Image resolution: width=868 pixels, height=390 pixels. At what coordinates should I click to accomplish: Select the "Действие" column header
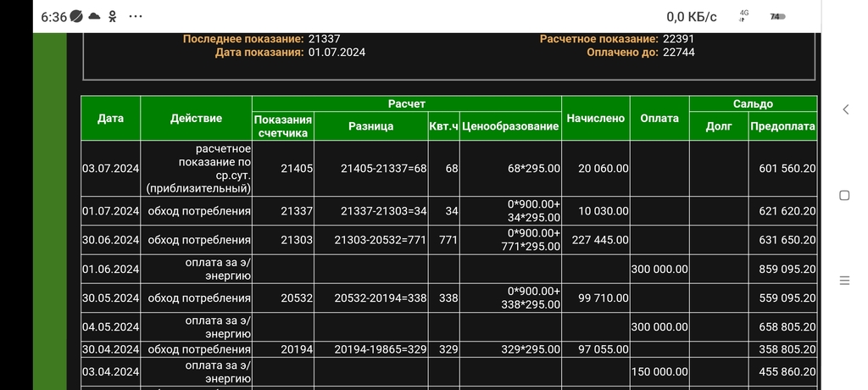click(x=196, y=118)
